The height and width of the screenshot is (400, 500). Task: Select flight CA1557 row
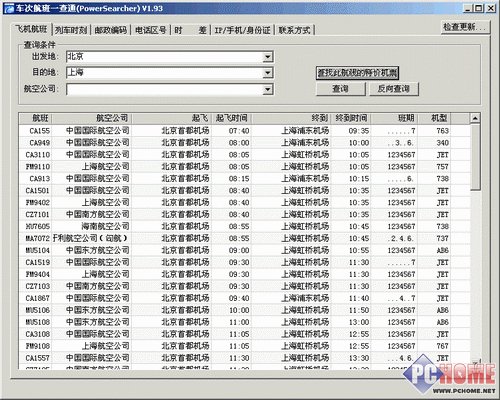[x=244, y=358]
